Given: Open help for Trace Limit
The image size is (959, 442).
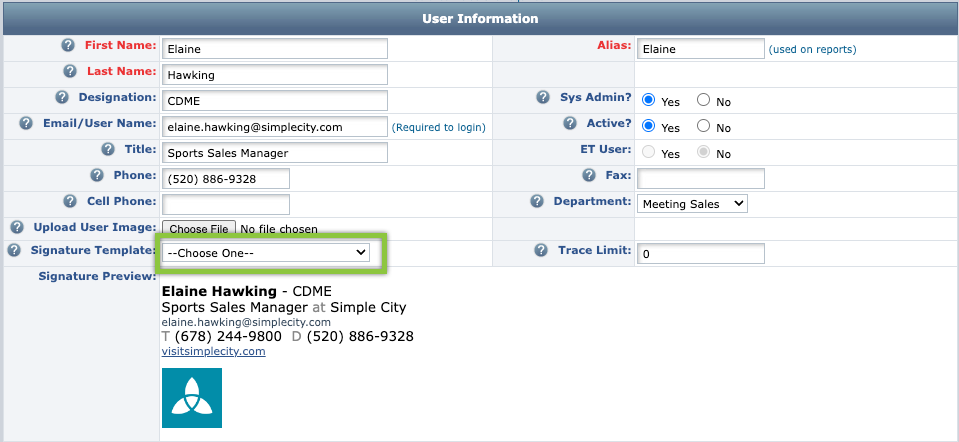Looking at the screenshot, I should coord(541,250).
